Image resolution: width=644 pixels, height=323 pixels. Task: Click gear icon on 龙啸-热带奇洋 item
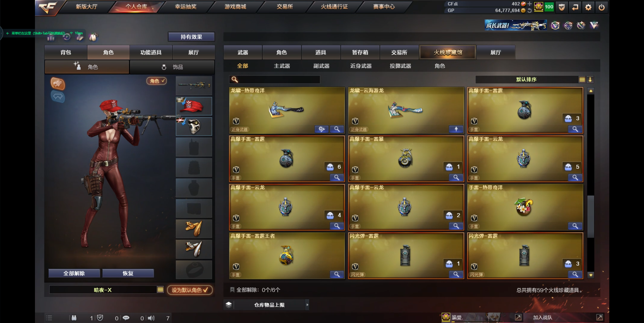[x=322, y=129]
